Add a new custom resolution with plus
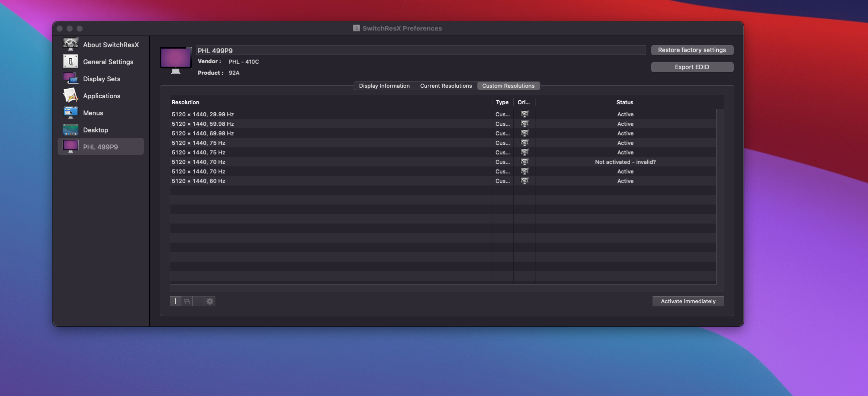Viewport: 868px width, 396px height. pos(175,301)
